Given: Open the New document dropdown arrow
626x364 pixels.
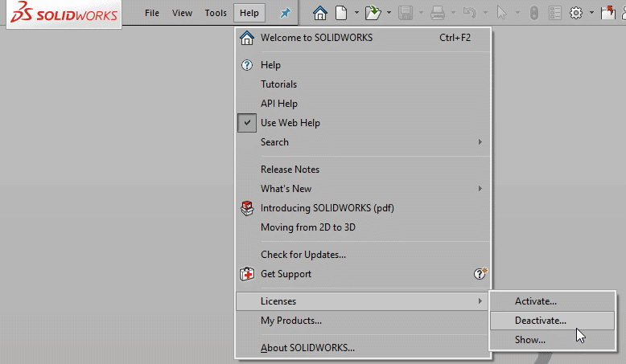Looking at the screenshot, I should click(356, 13).
